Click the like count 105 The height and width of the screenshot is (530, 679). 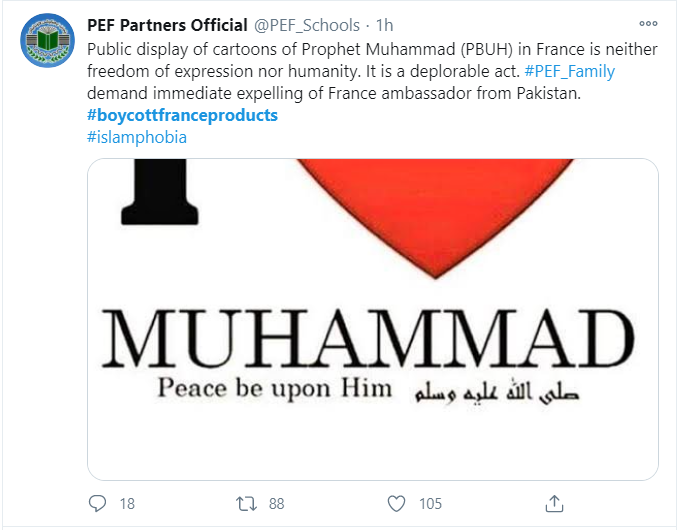[430, 504]
